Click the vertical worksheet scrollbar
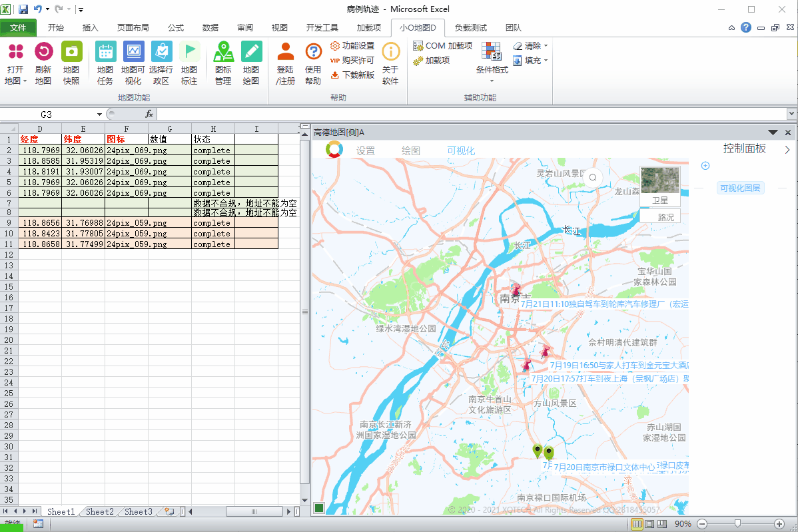The width and height of the screenshot is (798, 532). point(305,312)
